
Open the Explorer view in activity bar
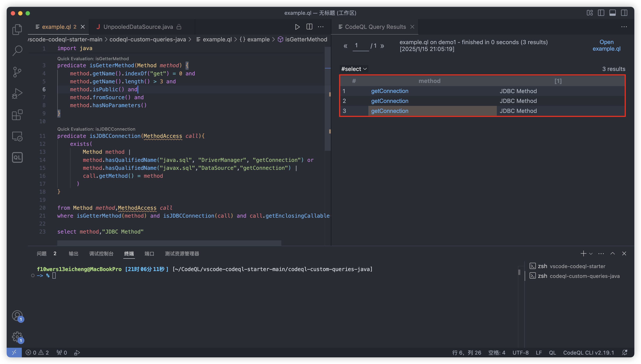[x=17, y=30]
